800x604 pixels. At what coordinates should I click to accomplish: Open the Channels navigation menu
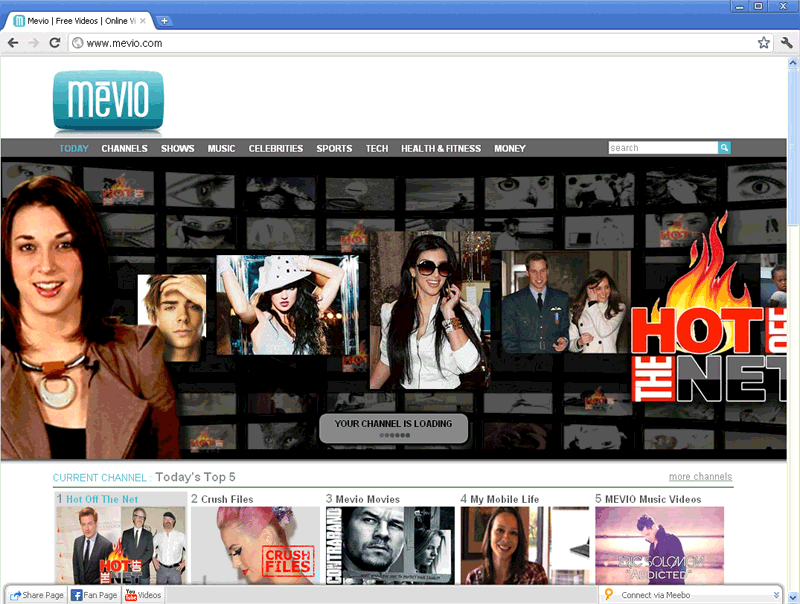coord(124,149)
